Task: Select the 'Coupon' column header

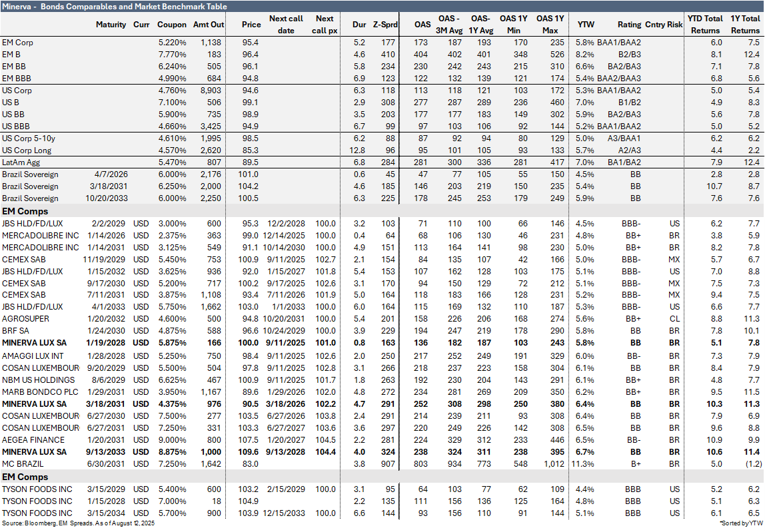Action: [172, 25]
